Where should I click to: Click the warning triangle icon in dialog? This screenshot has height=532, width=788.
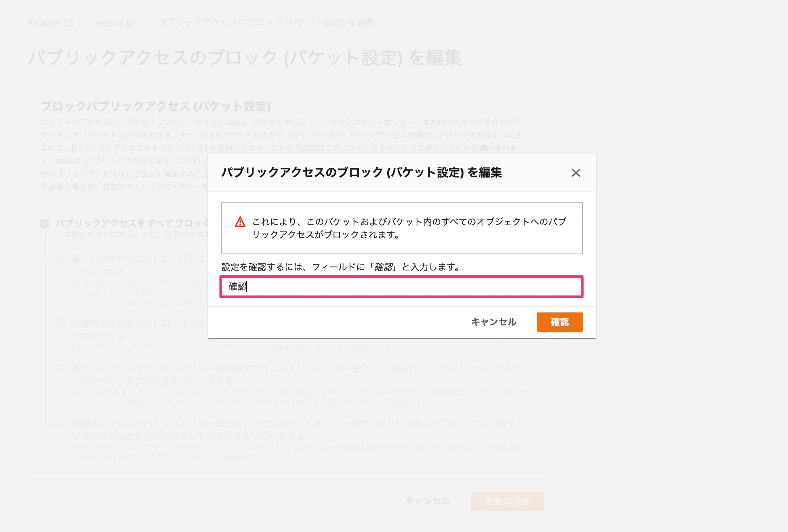coord(240,222)
